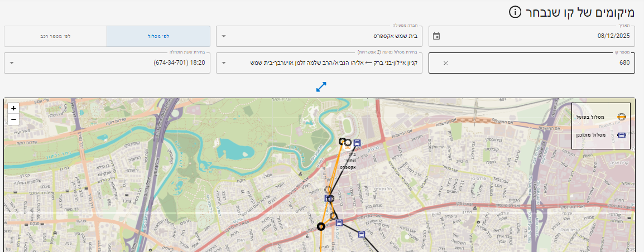The width and height of the screenshot is (644, 252).
Task: Click the orange מסלול בפועל legend icon
Action: coord(622,117)
